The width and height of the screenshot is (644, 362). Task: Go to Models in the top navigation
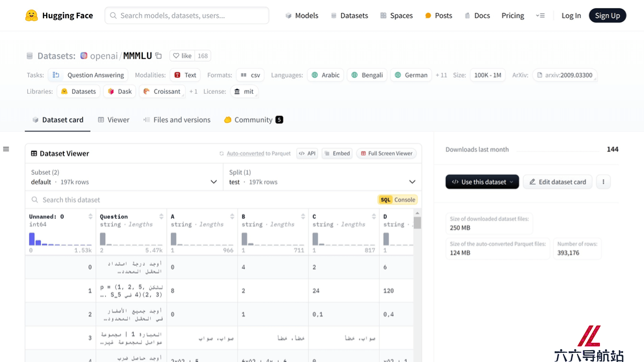(x=302, y=16)
